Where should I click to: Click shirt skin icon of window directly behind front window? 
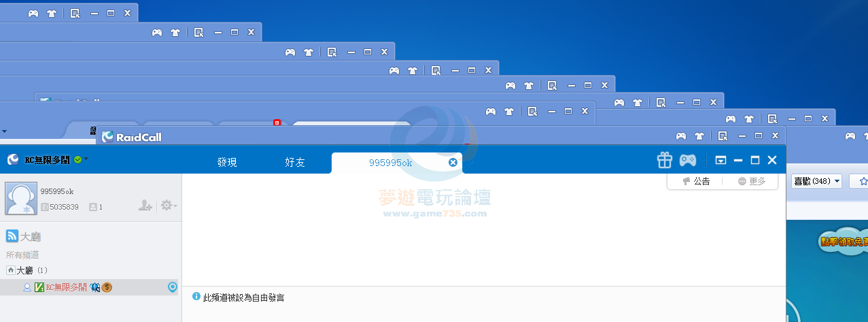[x=700, y=135]
